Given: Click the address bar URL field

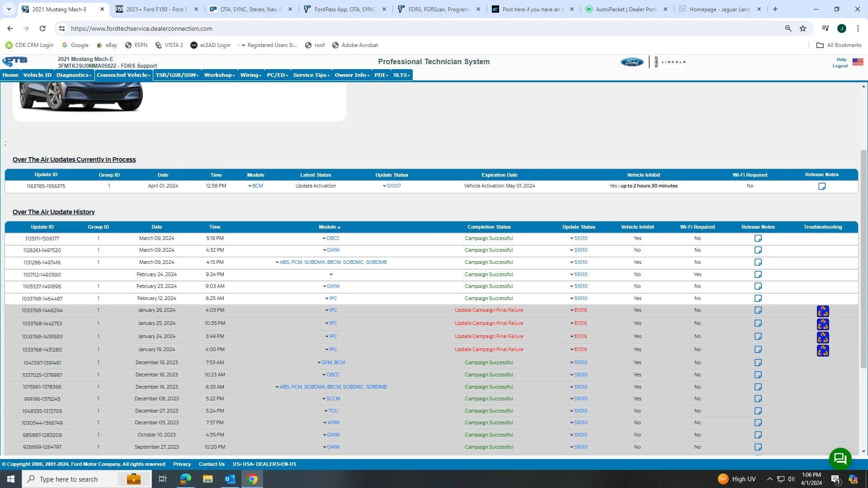Looking at the screenshot, I should (x=425, y=28).
